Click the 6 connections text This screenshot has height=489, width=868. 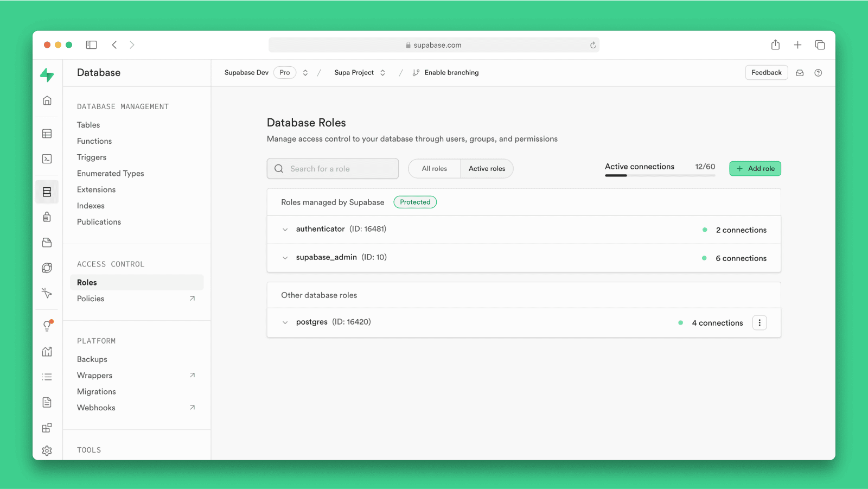741,258
